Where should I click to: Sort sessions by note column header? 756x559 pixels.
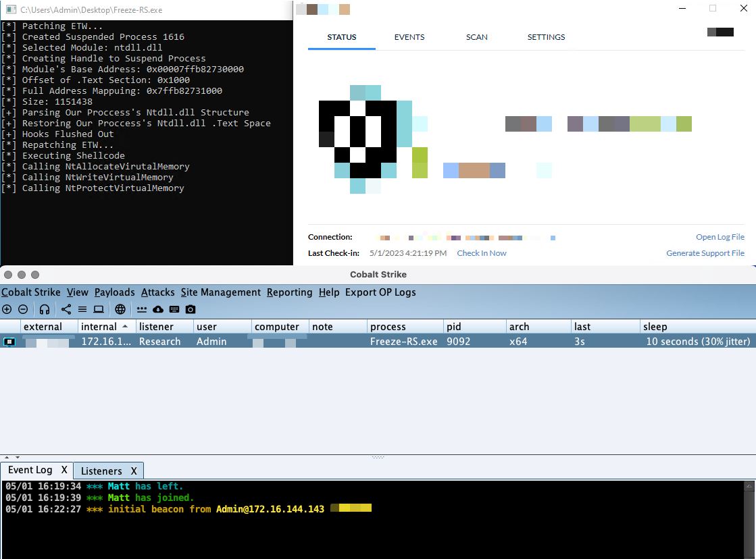coord(338,327)
